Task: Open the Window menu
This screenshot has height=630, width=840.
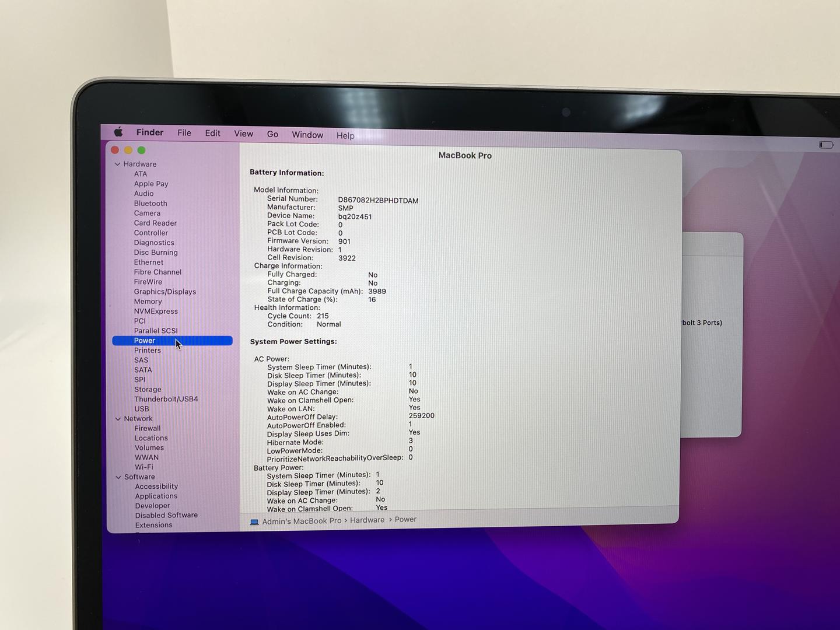Action: (x=307, y=135)
